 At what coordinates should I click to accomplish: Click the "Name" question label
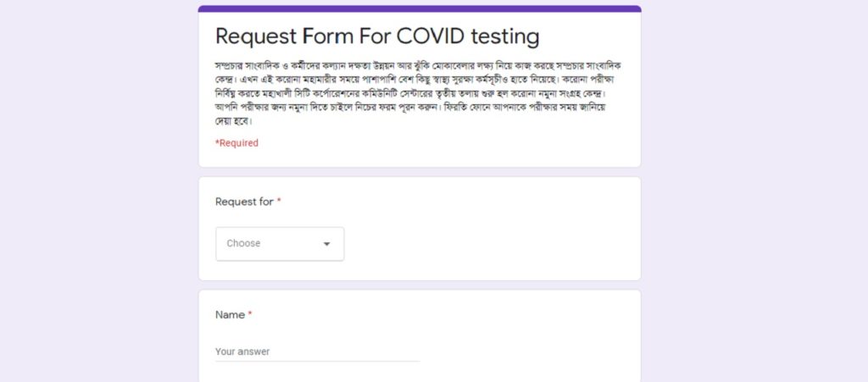tap(230, 315)
